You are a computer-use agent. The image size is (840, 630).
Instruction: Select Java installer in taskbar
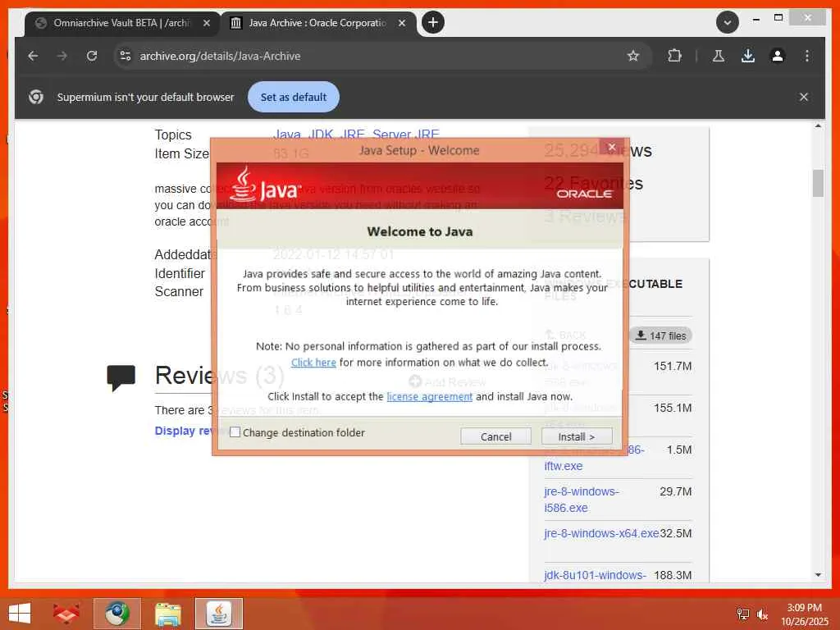[218, 614]
